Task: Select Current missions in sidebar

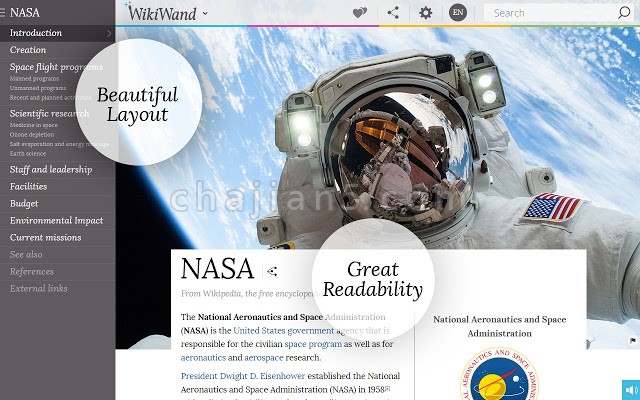Action: (46, 238)
